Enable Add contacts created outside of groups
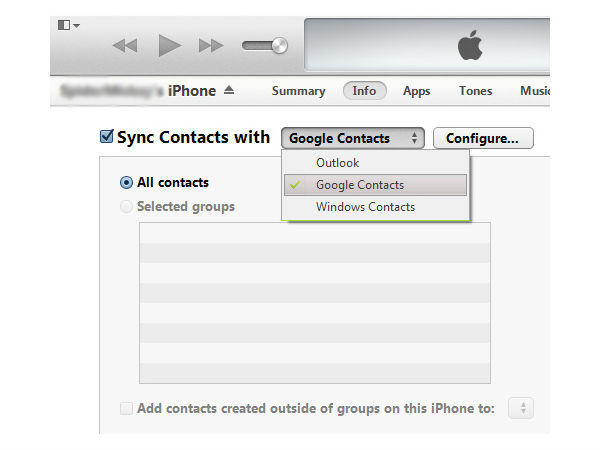 [126, 408]
